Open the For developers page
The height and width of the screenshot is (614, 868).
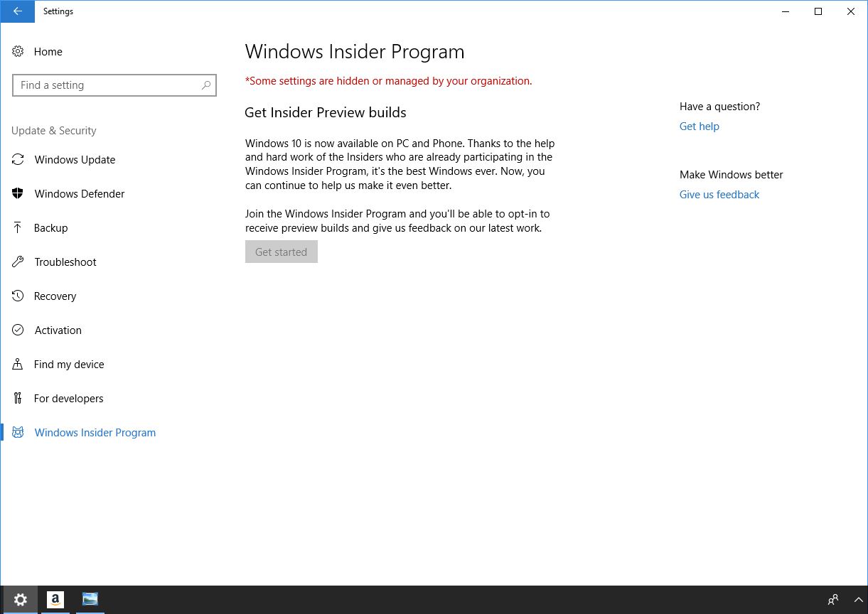69,399
